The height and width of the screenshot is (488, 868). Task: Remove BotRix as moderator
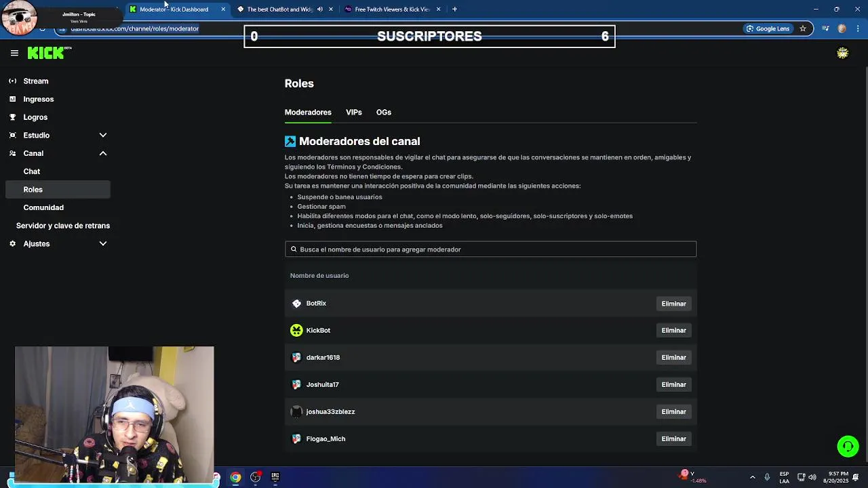click(673, 304)
